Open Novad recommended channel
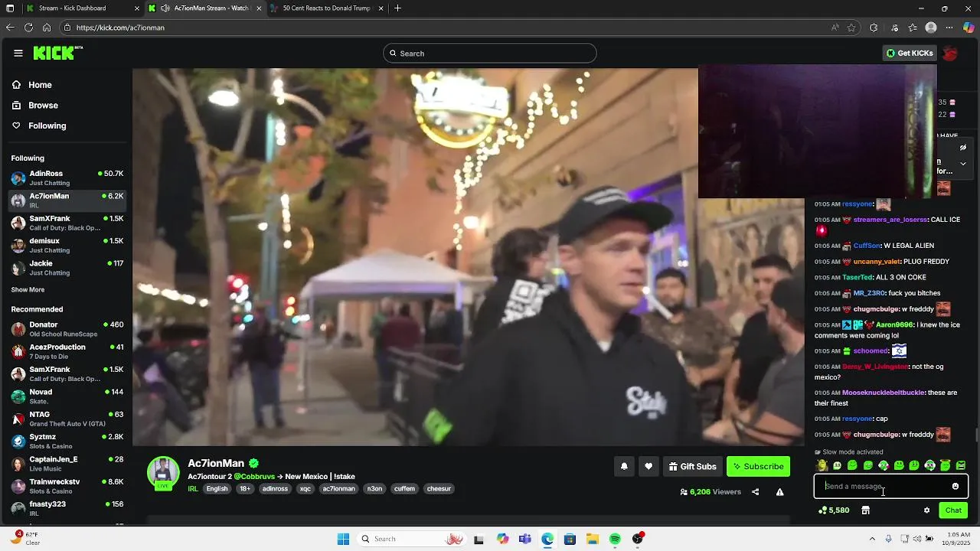980x551 pixels. [67, 396]
